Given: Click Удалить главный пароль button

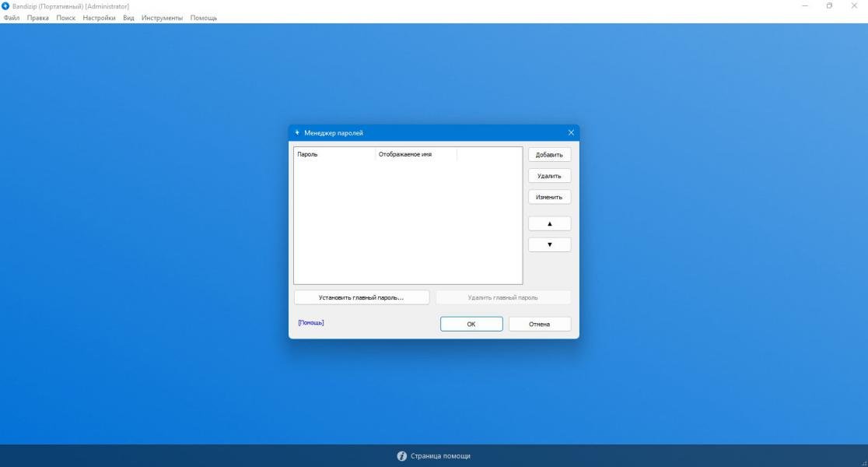Looking at the screenshot, I should (x=502, y=297).
